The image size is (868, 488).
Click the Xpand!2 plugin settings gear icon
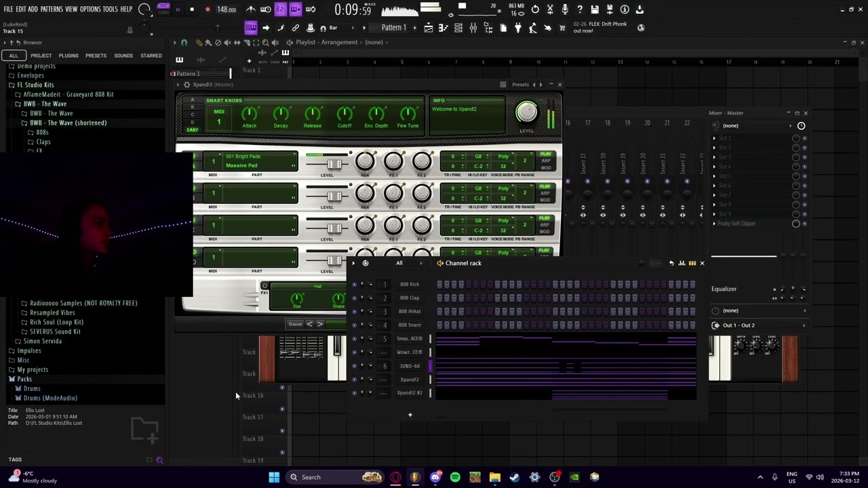coord(186,85)
